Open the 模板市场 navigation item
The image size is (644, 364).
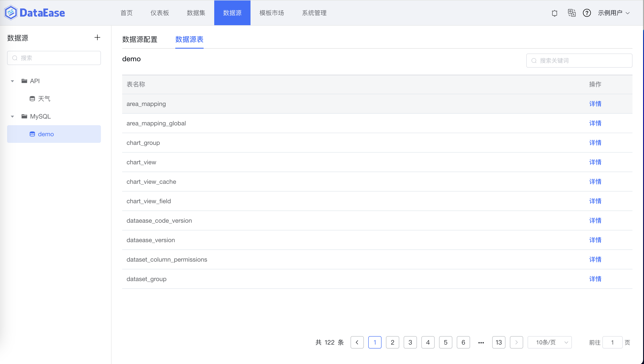(272, 13)
